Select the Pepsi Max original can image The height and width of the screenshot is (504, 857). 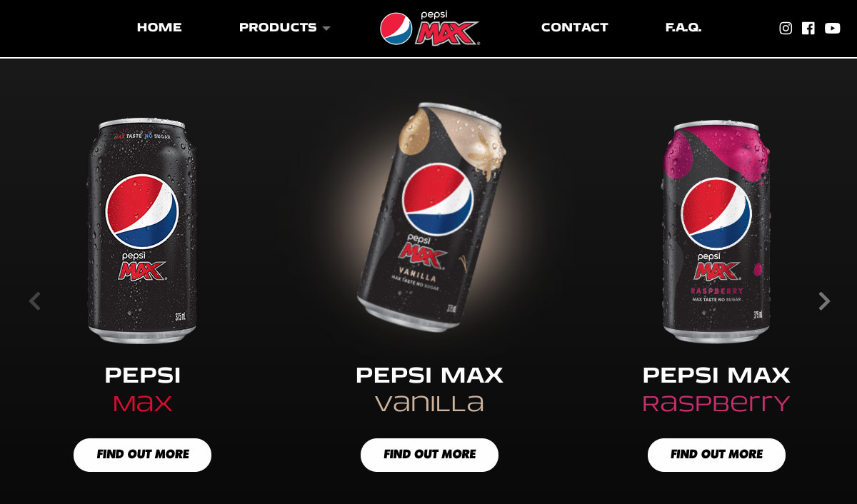[142, 231]
